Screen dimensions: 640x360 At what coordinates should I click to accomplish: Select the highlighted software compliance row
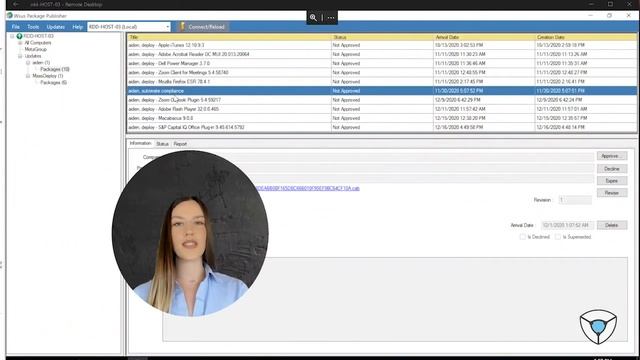tap(382, 91)
